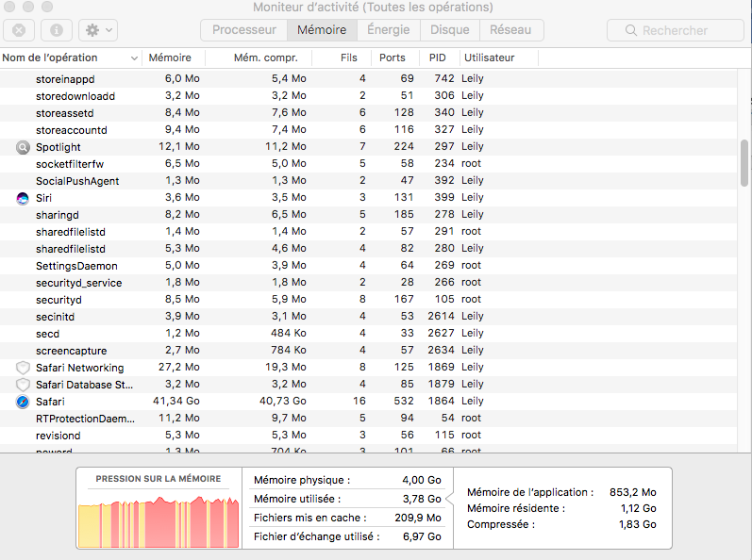Switch to the Énergie tab

pos(388,30)
